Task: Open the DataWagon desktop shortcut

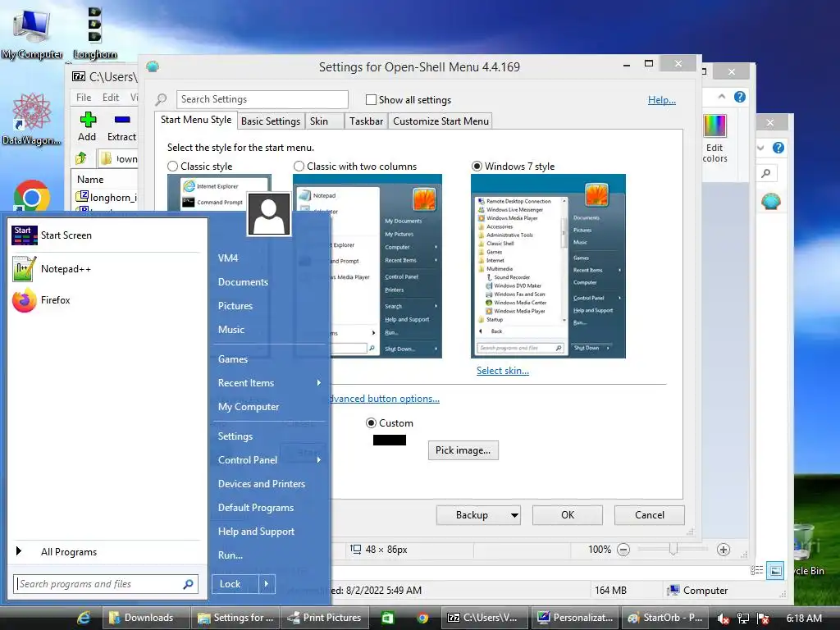Action: coord(31,119)
